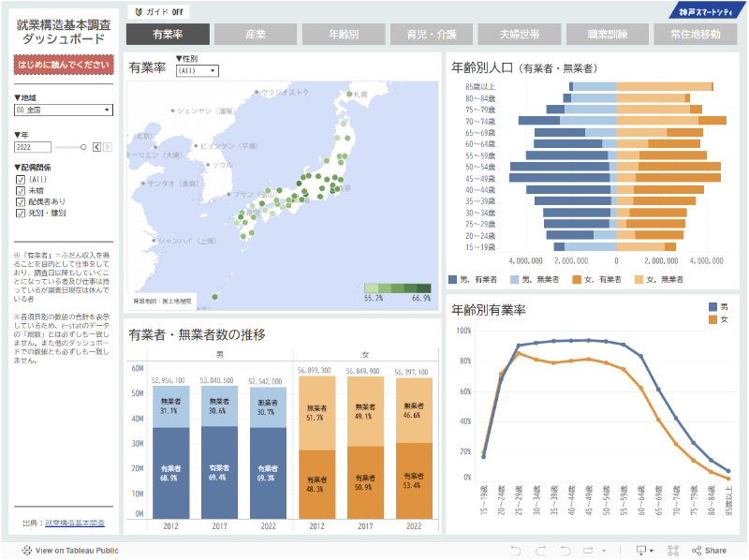Open the 就業構造基本調査 source link

[73, 524]
